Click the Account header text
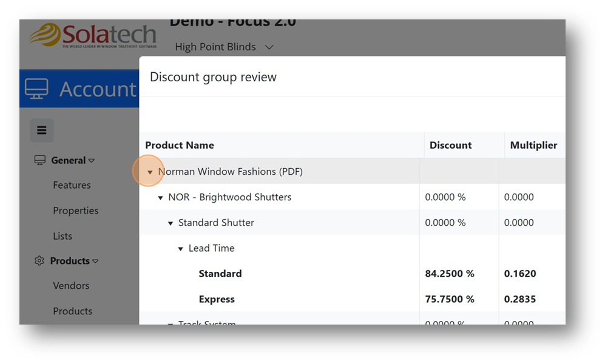Screen dimensions: 605x364 [98, 89]
